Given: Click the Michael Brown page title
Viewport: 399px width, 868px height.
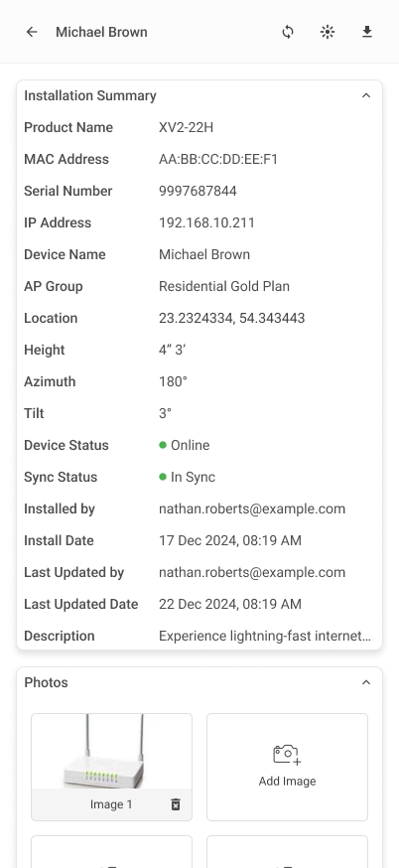Looking at the screenshot, I should pyautogui.click(x=101, y=32).
